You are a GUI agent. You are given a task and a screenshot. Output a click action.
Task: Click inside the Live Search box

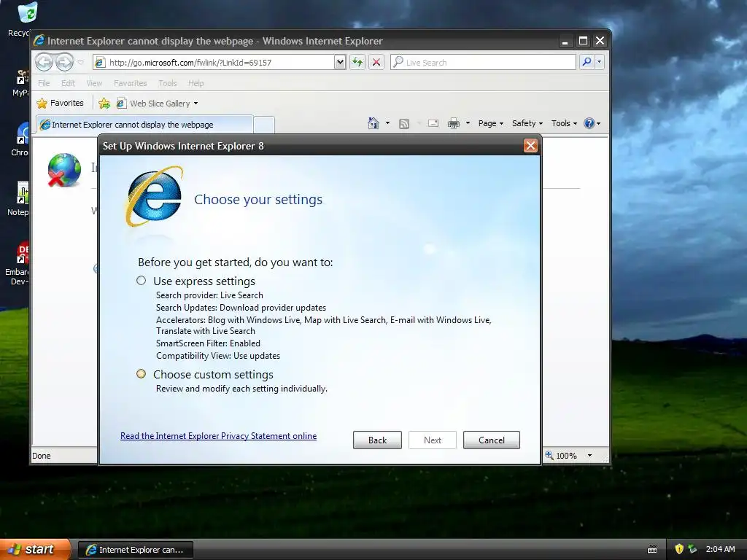(483, 62)
